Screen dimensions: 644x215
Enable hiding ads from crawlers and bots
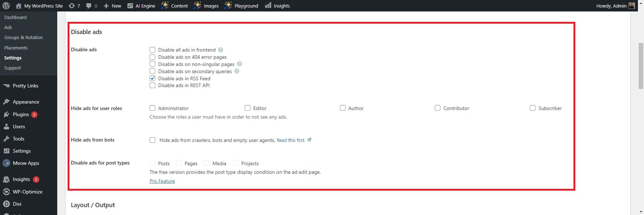tap(152, 140)
